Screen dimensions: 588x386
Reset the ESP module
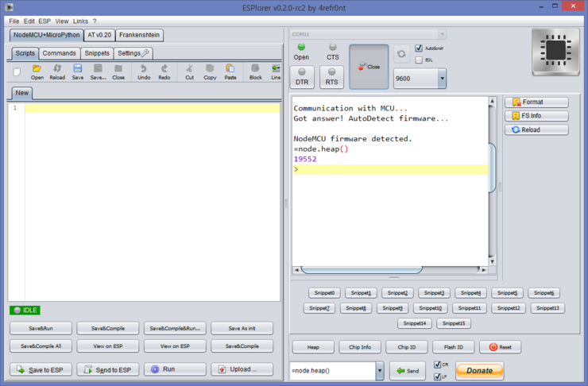tap(501, 347)
